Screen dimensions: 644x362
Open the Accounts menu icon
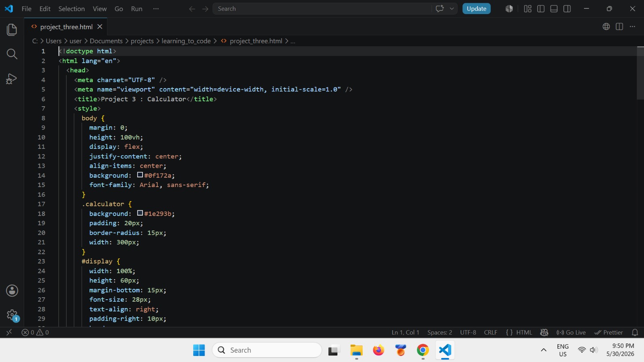tap(12, 290)
